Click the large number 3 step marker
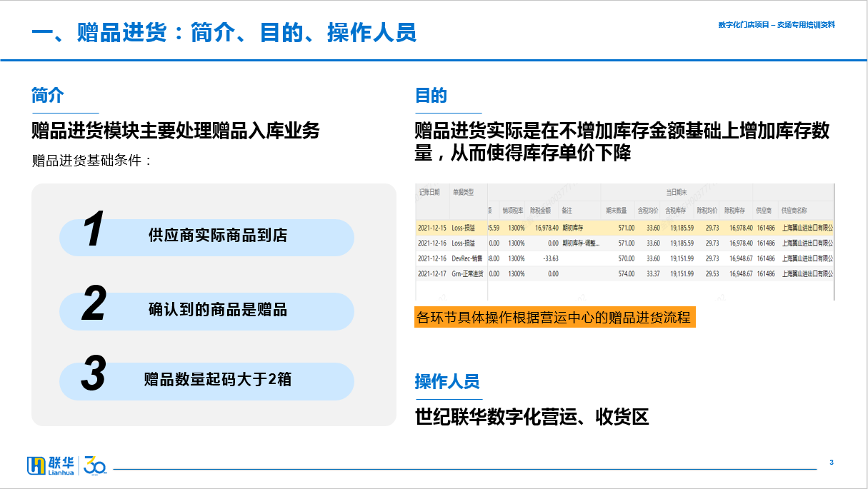 [x=94, y=374]
